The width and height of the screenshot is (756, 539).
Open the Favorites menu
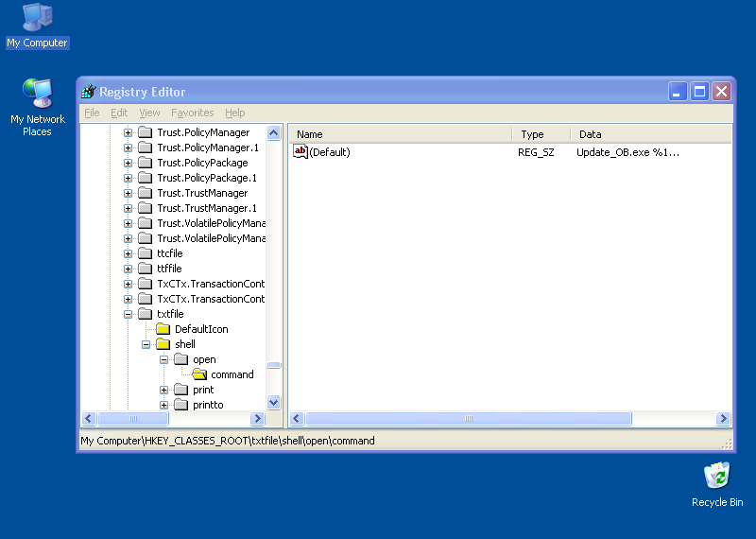click(x=193, y=113)
